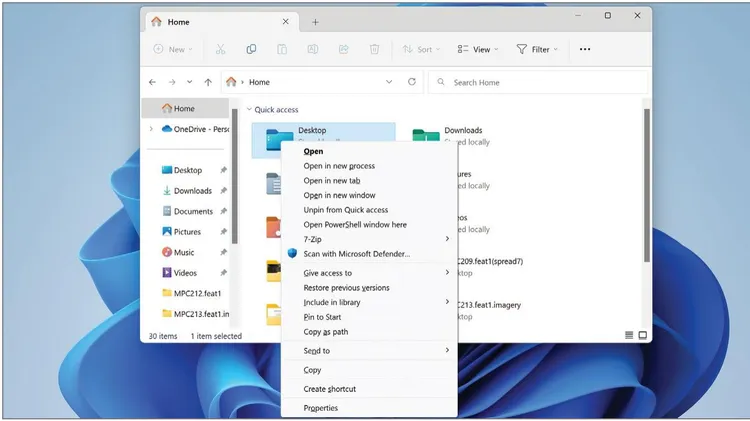Image resolution: width=750 pixels, height=421 pixels.
Task: Select Documents in the sidebar
Action: [187, 211]
